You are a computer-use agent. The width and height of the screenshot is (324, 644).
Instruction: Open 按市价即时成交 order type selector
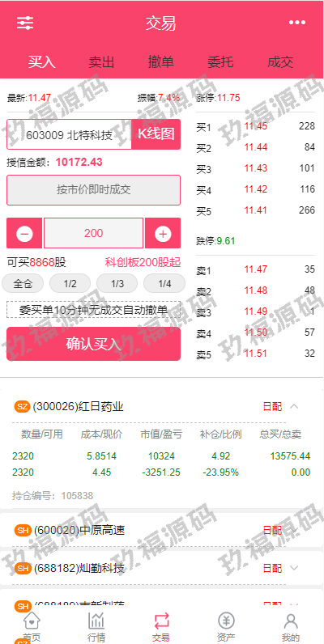pos(93,190)
